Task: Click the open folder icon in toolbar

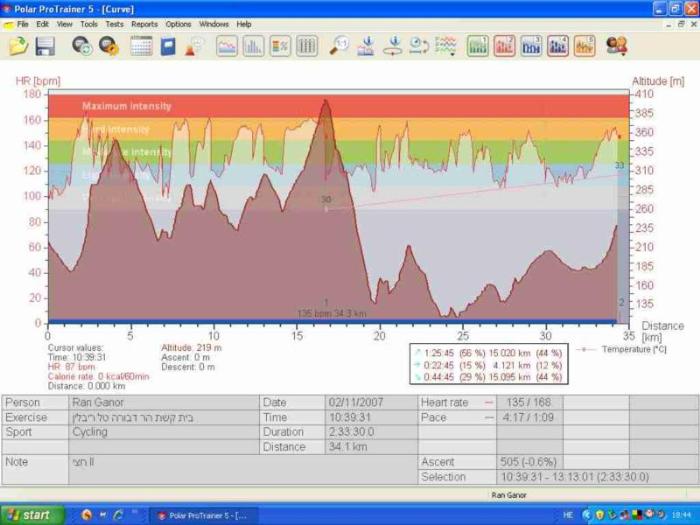Action: pyautogui.click(x=18, y=45)
